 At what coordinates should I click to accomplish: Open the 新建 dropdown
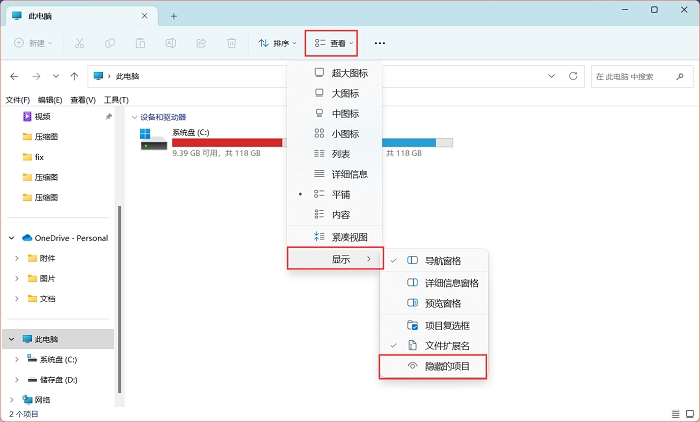click(x=33, y=43)
